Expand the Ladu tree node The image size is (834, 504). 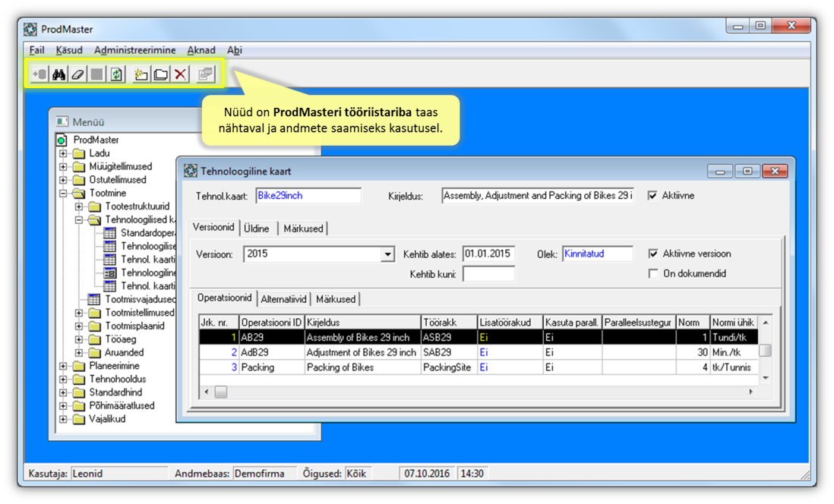click(x=63, y=153)
